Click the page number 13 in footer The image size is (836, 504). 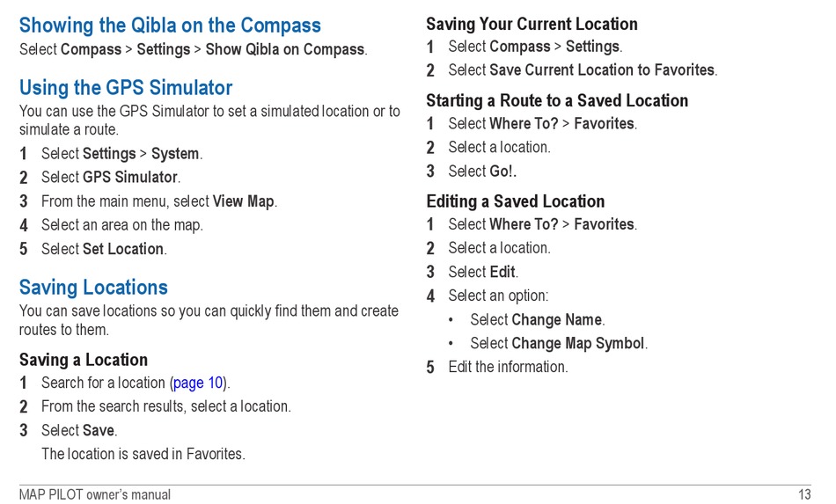coord(803,494)
